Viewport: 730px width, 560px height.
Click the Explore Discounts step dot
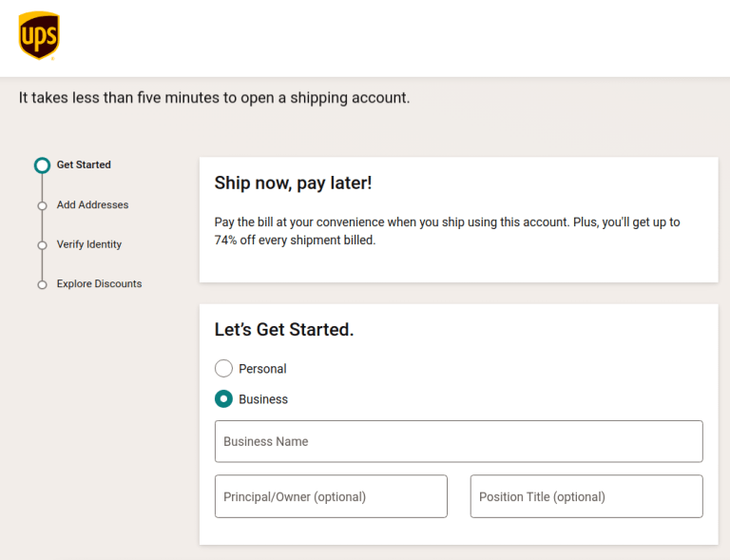[x=42, y=284]
